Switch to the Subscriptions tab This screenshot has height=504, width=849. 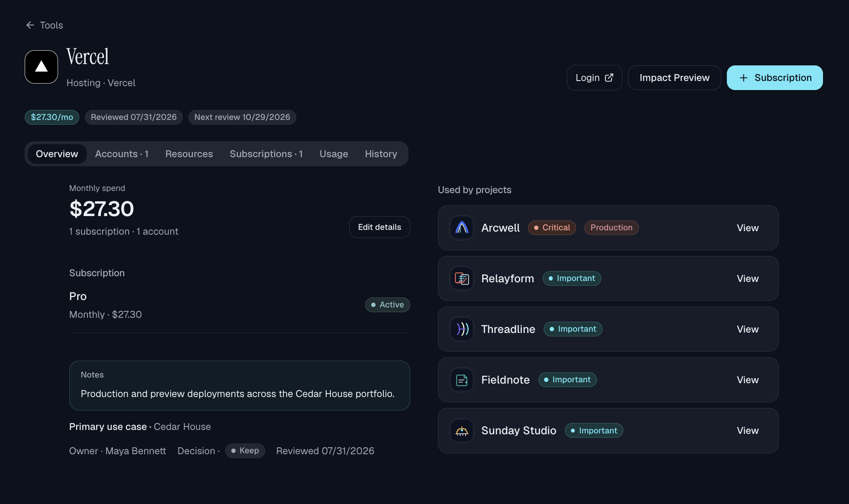266,154
